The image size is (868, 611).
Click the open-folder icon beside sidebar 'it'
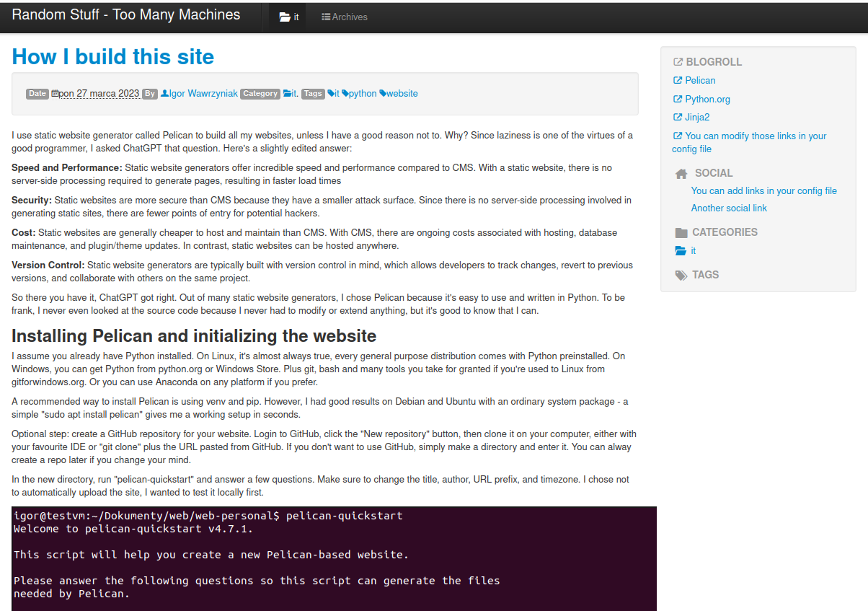point(681,251)
